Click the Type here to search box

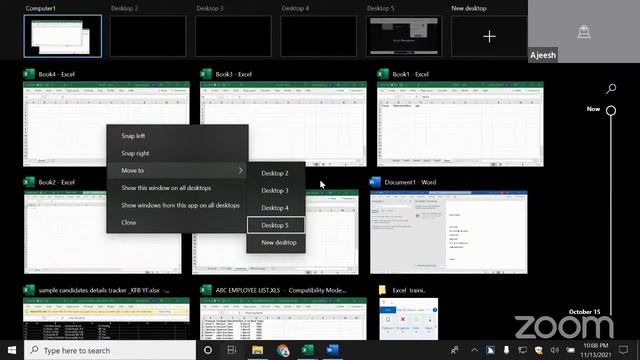(110, 350)
